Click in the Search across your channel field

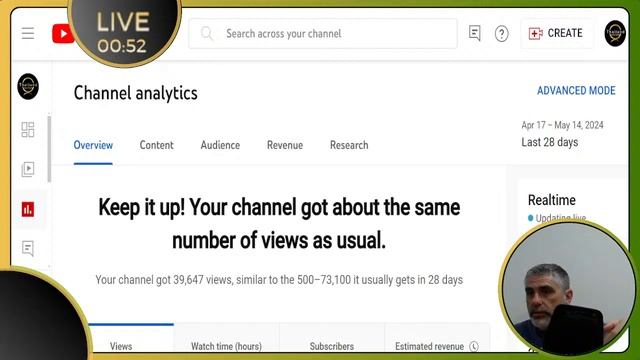[322, 33]
